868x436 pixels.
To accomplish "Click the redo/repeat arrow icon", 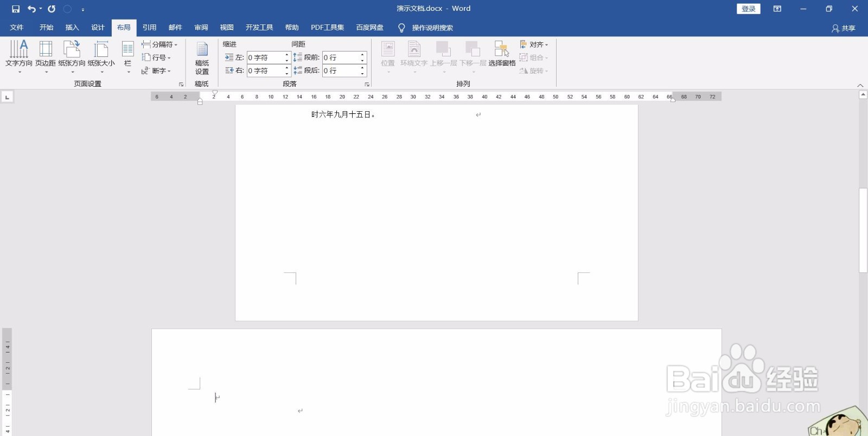I will pyautogui.click(x=52, y=9).
